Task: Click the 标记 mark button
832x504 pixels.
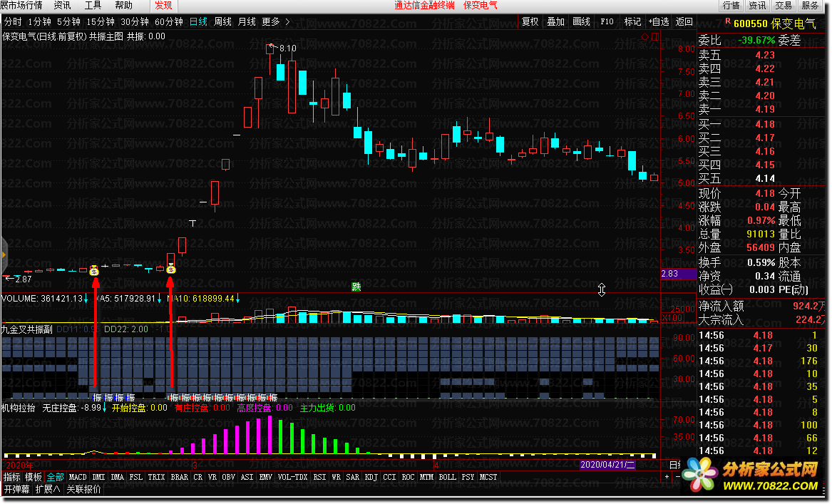Action: point(632,22)
